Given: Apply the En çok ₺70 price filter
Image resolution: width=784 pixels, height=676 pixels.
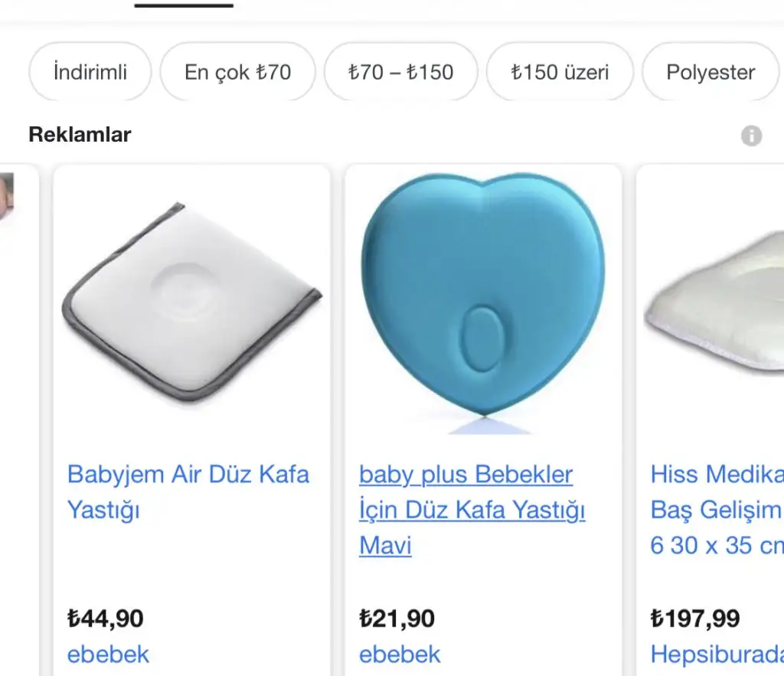Looking at the screenshot, I should tap(237, 73).
